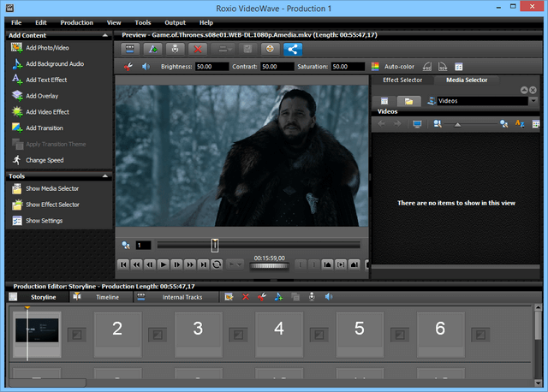Click the Auto-color icon
Screen dimensions: 548x392
click(376, 66)
